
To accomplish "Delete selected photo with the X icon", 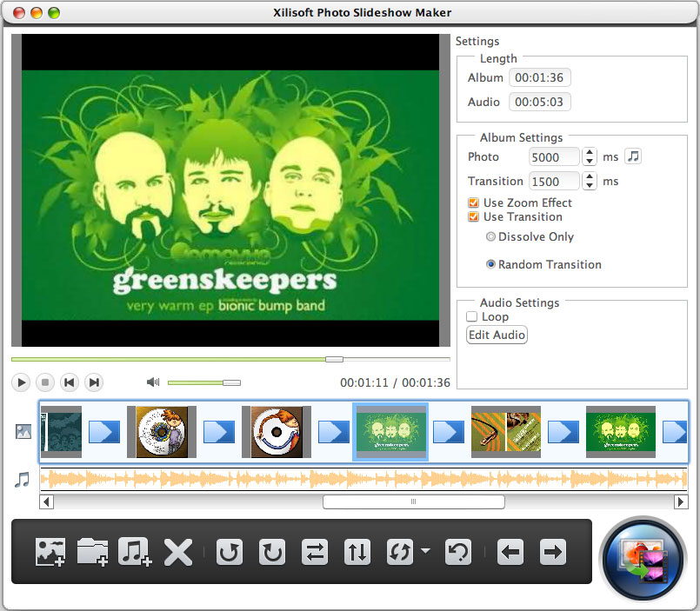I will [x=178, y=552].
